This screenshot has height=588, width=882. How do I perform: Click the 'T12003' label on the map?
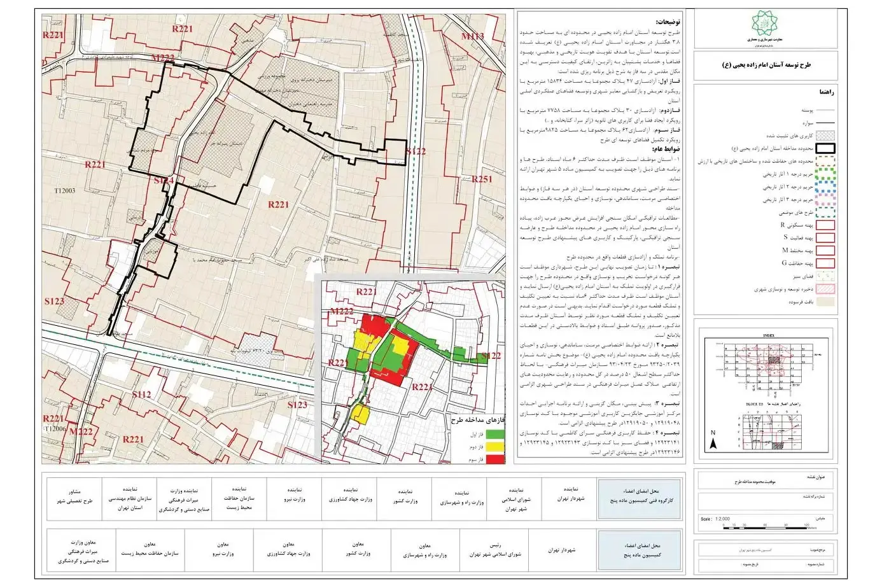tap(65, 190)
